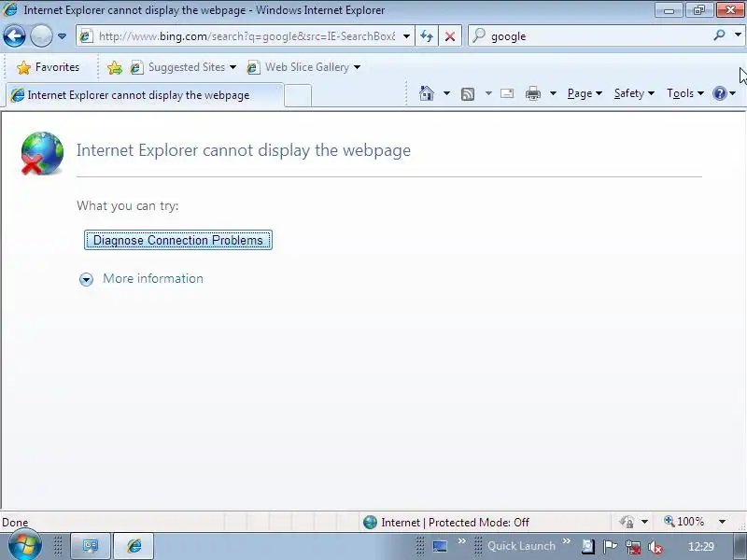747x560 pixels.
Task: Click Diagnose Connection Problems button
Action: tap(178, 240)
